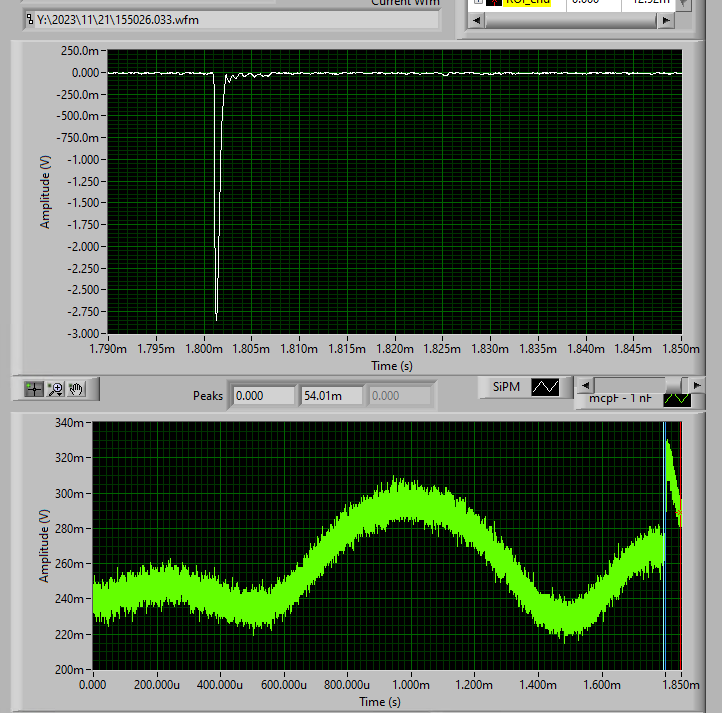Click the SiPM plot style icon in legend
The width and height of the screenshot is (722, 713).
tap(545, 387)
